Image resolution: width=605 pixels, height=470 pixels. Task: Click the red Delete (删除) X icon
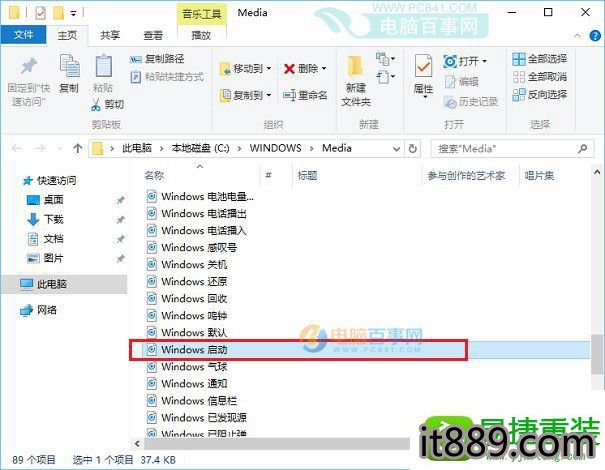point(289,69)
